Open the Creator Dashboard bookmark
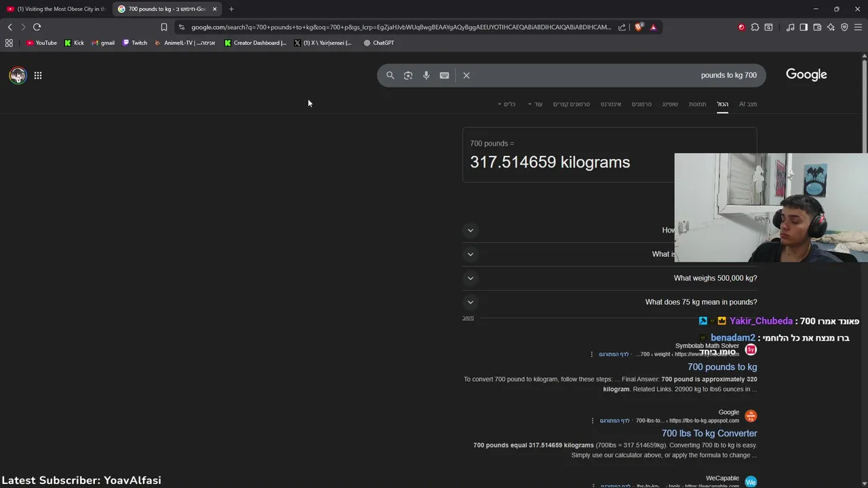The height and width of the screenshot is (488, 868). pos(255,43)
